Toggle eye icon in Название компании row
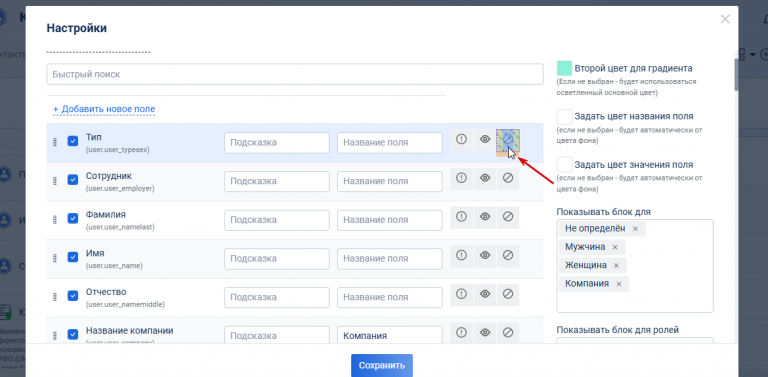The width and height of the screenshot is (768, 377). 485,333
